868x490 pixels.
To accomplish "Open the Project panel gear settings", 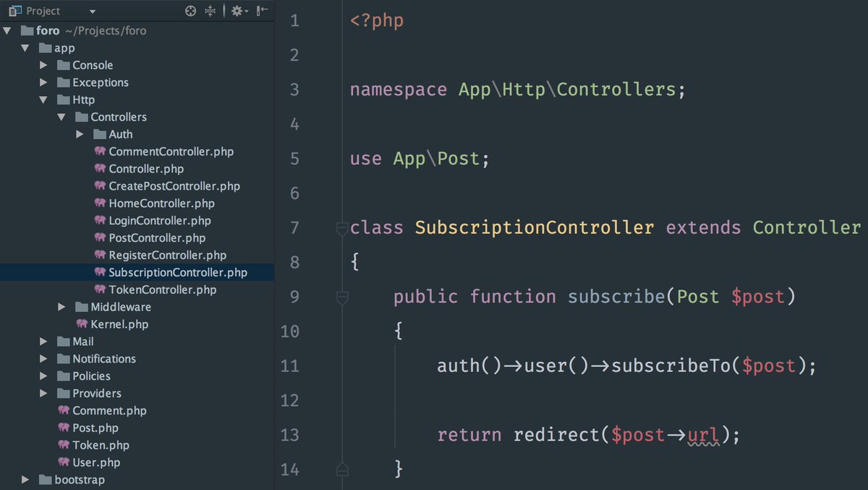I will [239, 11].
